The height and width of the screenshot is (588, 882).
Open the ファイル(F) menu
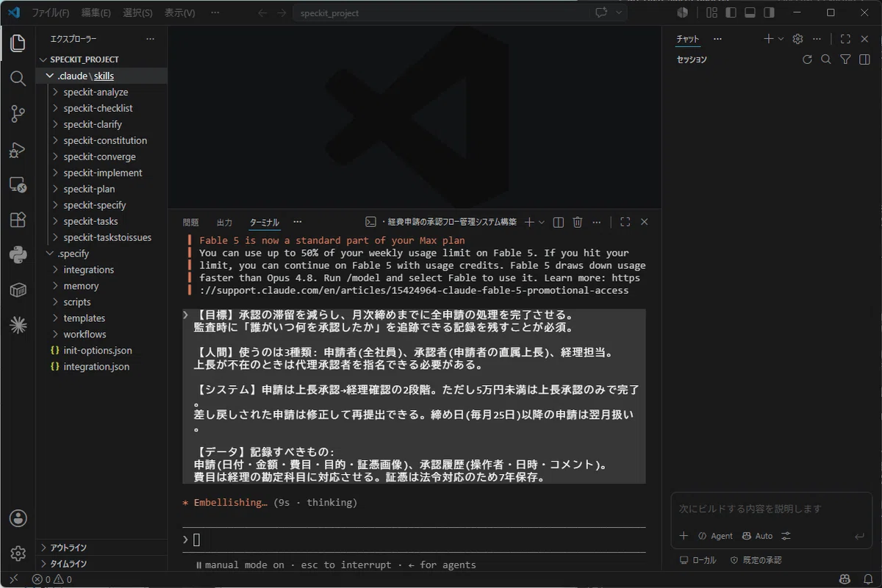50,12
